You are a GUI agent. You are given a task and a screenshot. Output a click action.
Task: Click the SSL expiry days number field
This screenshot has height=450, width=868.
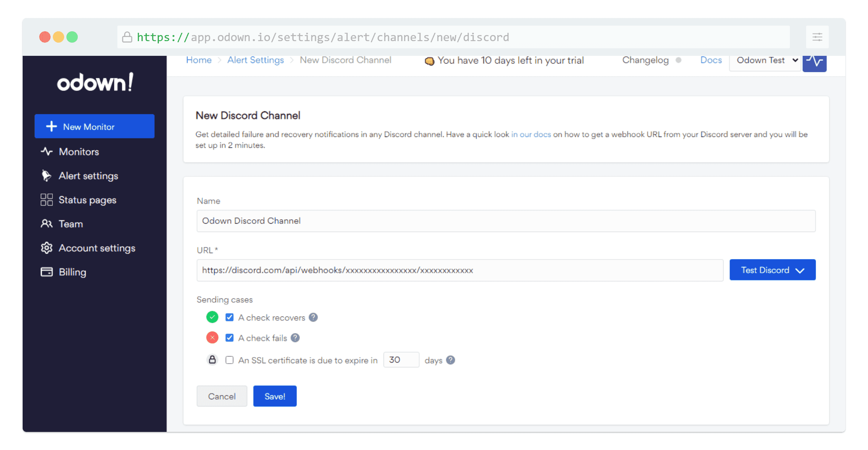[401, 360]
